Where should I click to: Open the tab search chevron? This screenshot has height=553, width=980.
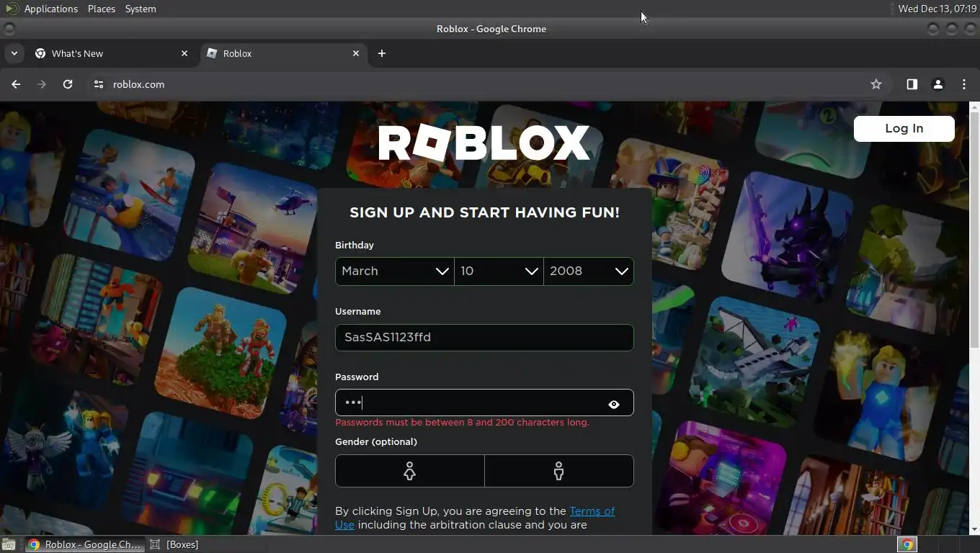[14, 53]
